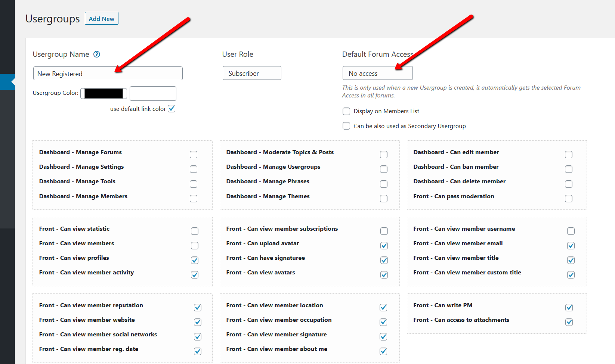Image resolution: width=615 pixels, height=364 pixels.
Task: Click the black Usergroup Color swatch
Action: (104, 93)
